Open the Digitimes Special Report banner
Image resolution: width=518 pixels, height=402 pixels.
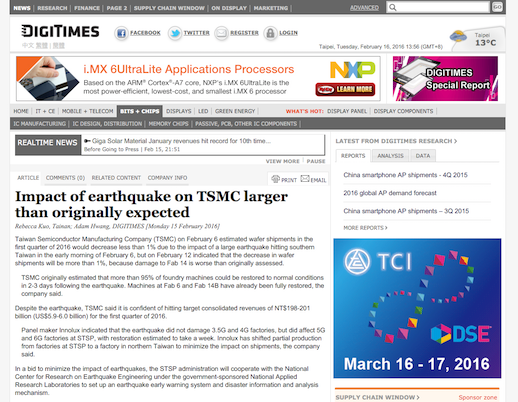click(445, 79)
